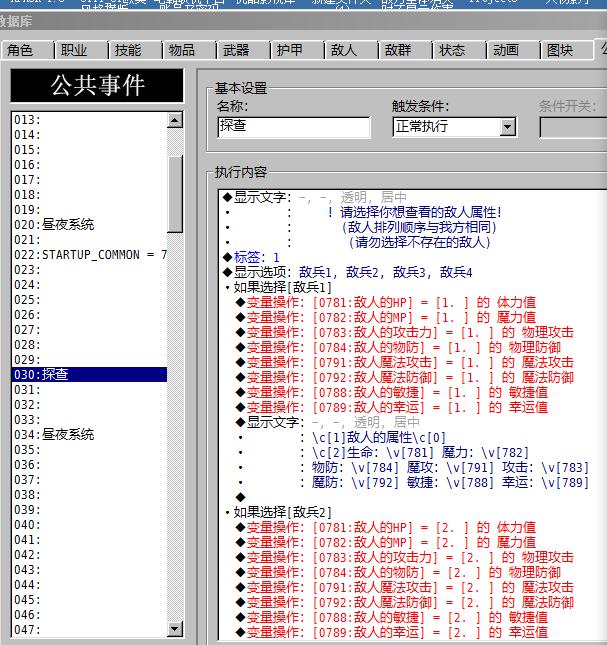607x645 pixels.
Task: Select 敌兵1 command 0791:敌人魔法攻击
Action: (x=405, y=362)
